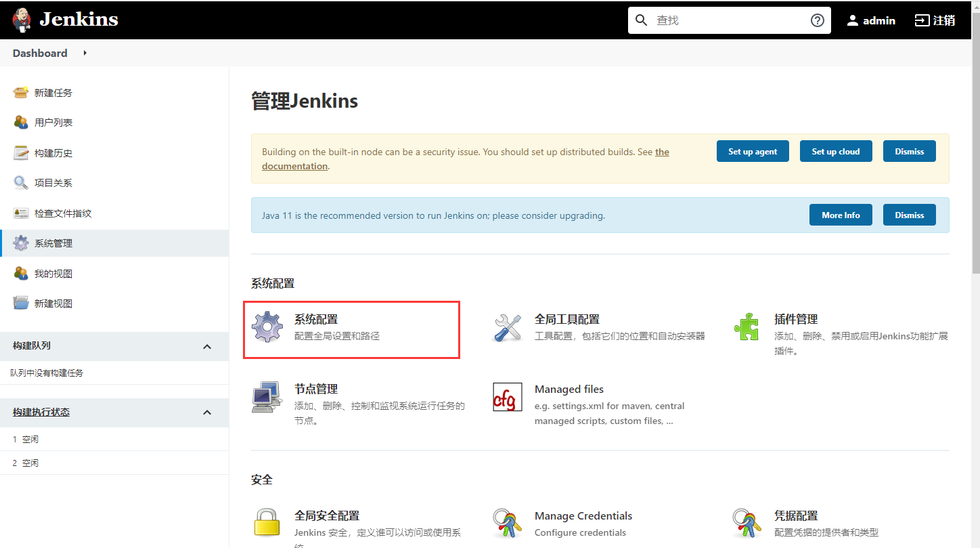Viewport: 980px width, 548px height.
Task: Focus the 查找 search input field
Action: tap(731, 20)
